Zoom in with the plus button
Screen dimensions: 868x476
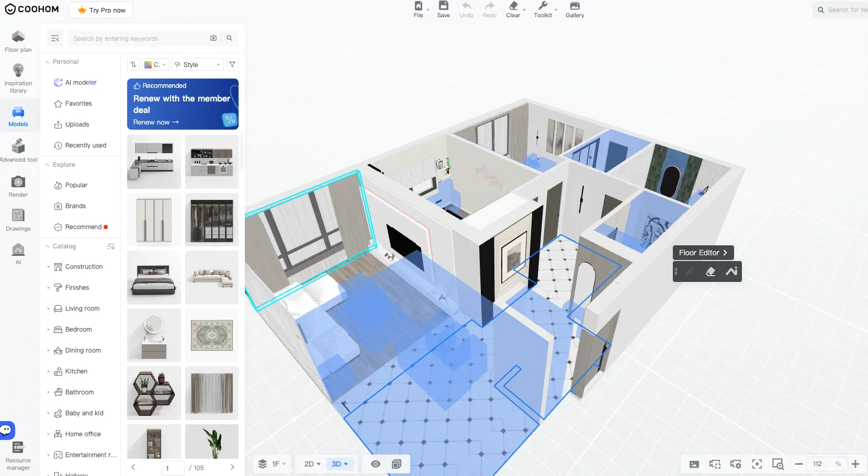pyautogui.click(x=855, y=464)
